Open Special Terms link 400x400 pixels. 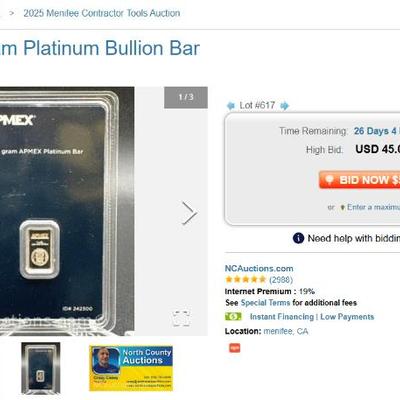pyautogui.click(x=265, y=303)
